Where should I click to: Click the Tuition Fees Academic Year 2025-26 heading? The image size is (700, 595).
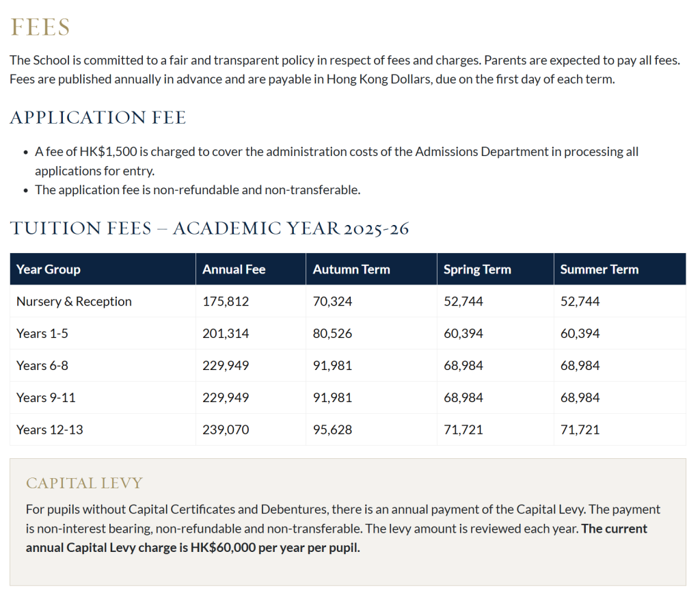(x=209, y=228)
